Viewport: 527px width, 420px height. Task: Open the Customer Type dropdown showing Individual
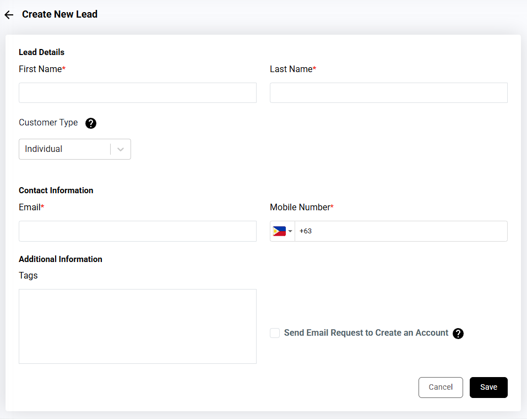tap(65, 149)
